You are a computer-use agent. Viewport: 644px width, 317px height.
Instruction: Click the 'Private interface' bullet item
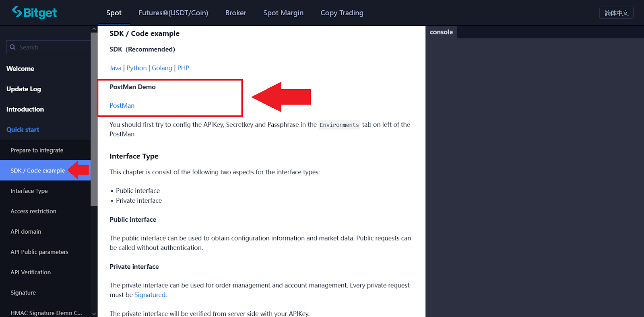[139, 200]
